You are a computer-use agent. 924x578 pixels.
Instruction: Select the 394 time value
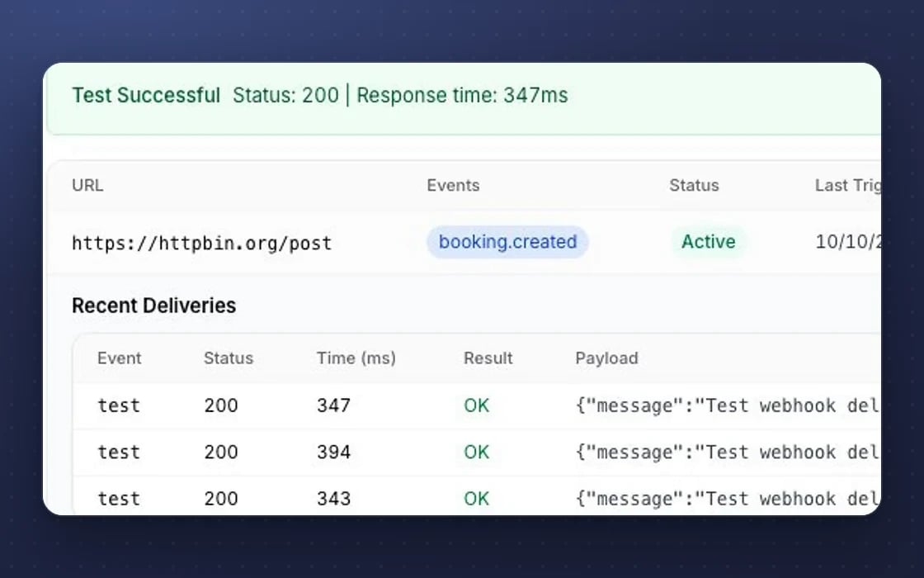333,452
